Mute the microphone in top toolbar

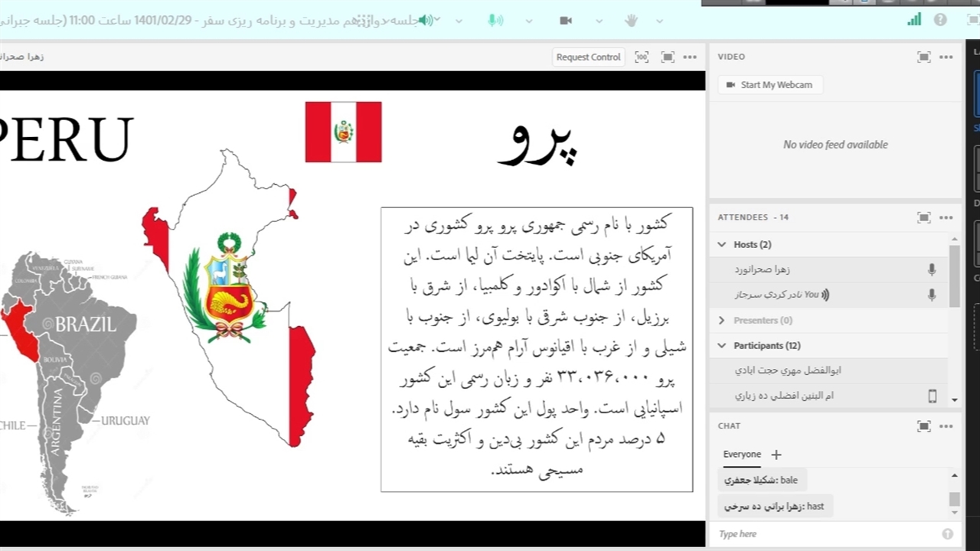click(x=495, y=21)
